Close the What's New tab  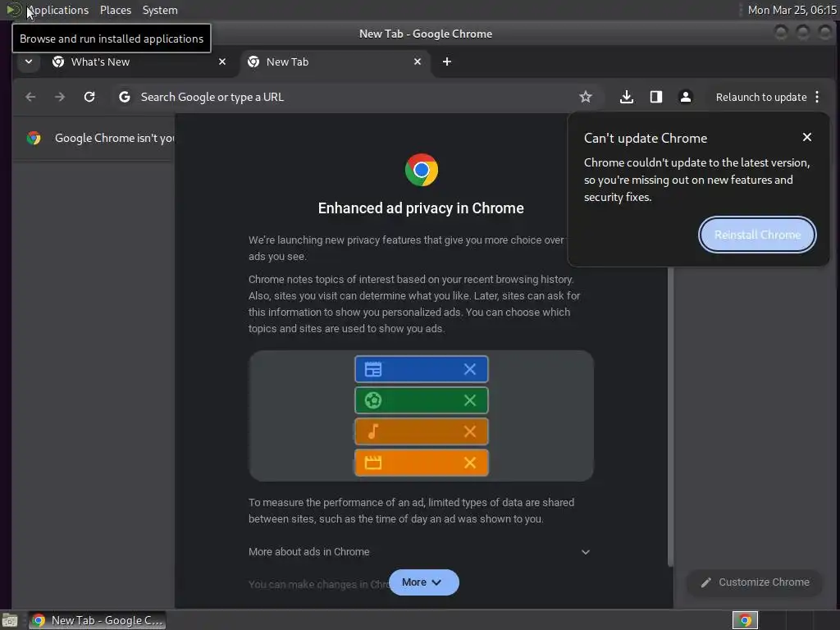pyautogui.click(x=222, y=62)
